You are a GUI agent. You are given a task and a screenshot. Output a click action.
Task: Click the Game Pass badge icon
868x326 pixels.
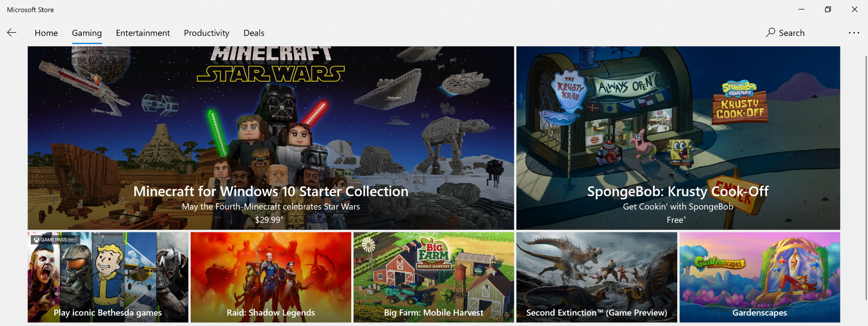(x=55, y=240)
